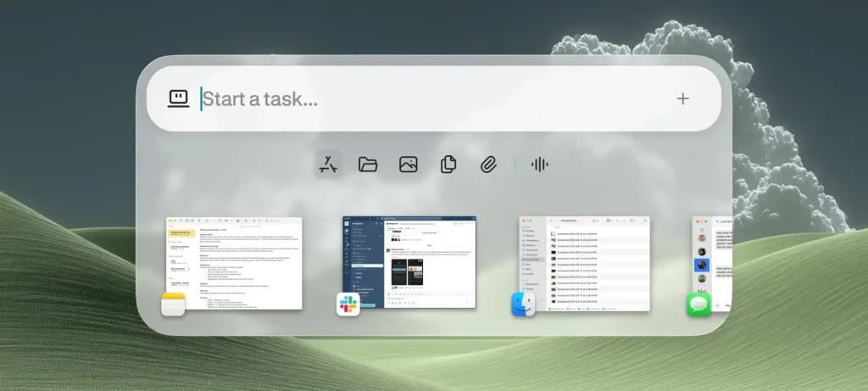Image resolution: width=868 pixels, height=391 pixels.
Task: Activate the voice waveform icon
Action: tap(539, 165)
